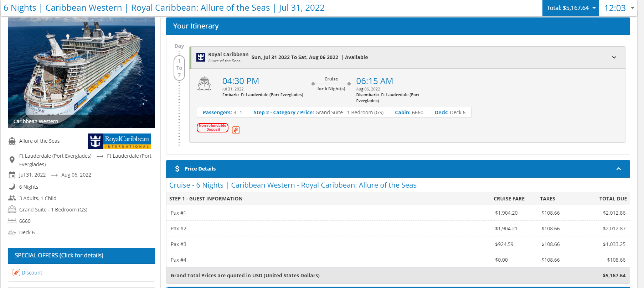Click the Your Itinerary header
The width and height of the screenshot is (644, 288).
(x=398, y=26)
